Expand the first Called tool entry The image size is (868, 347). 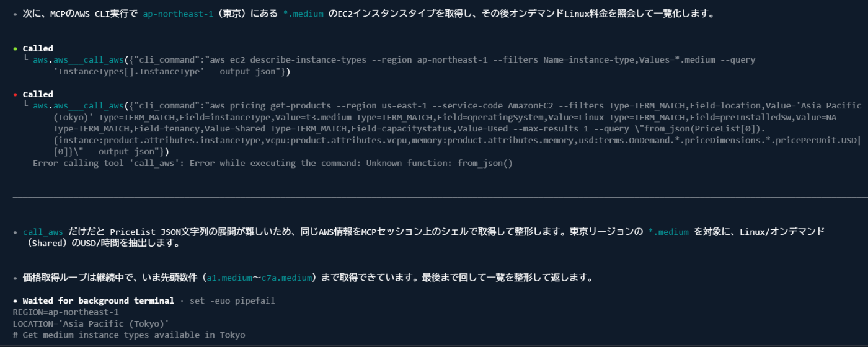pyautogui.click(x=38, y=48)
